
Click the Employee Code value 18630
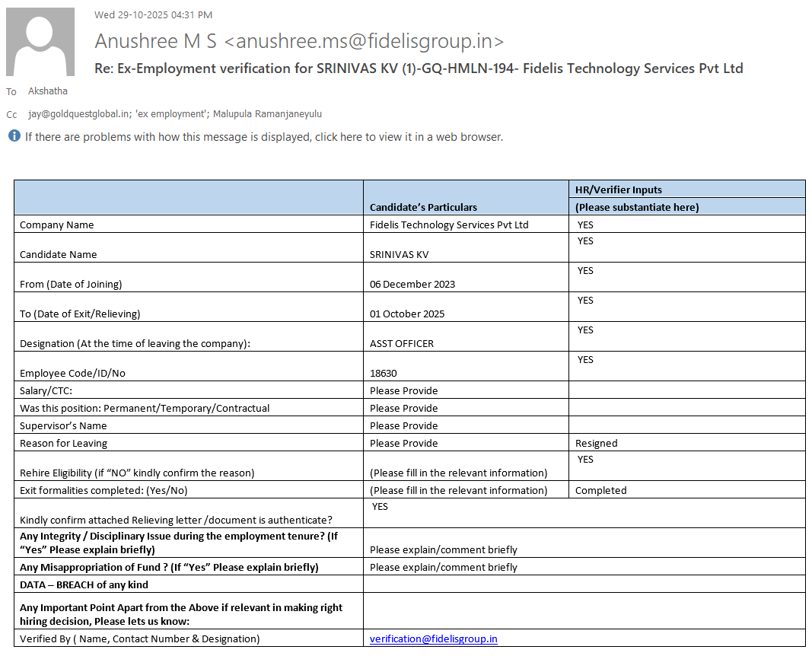(384, 373)
